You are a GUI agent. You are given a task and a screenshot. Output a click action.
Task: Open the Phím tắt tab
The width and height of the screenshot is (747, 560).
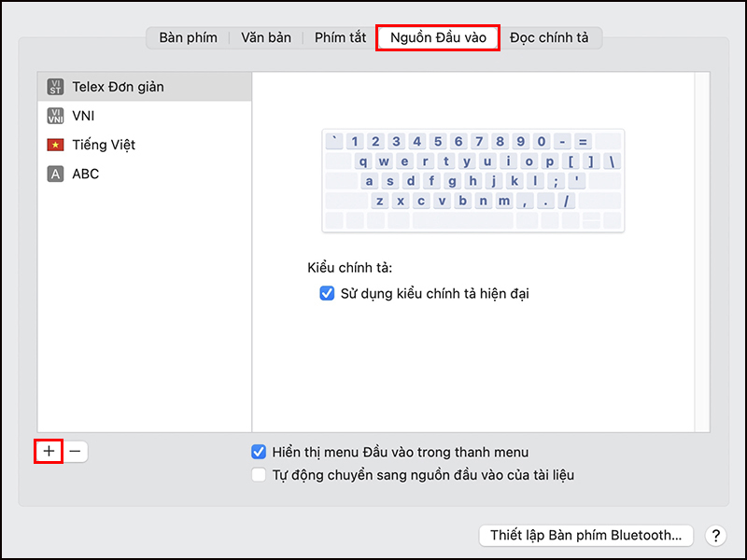(340, 37)
